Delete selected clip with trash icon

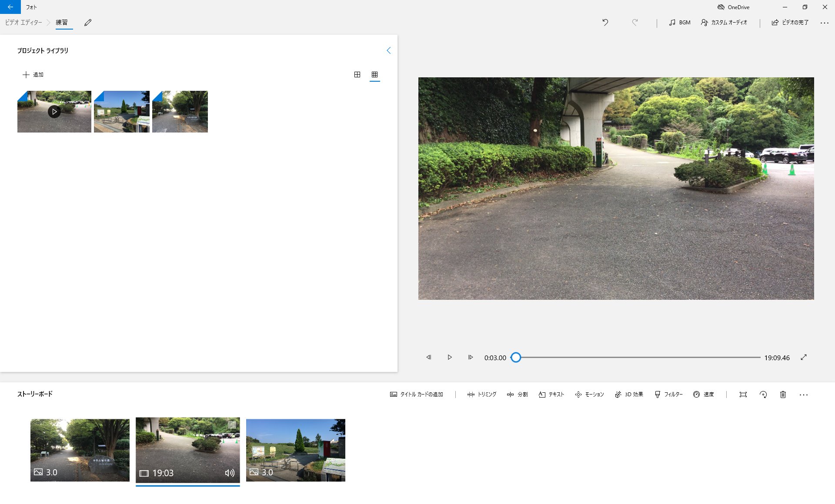pos(783,395)
